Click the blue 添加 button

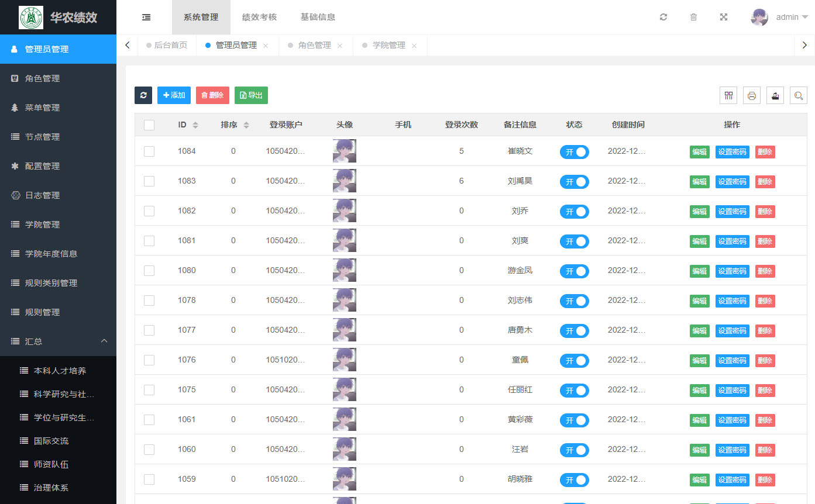(x=174, y=95)
